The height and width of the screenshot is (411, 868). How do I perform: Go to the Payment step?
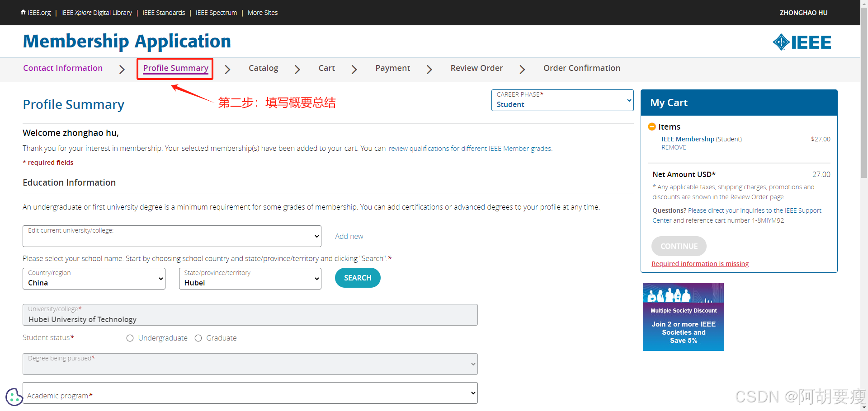tap(392, 68)
